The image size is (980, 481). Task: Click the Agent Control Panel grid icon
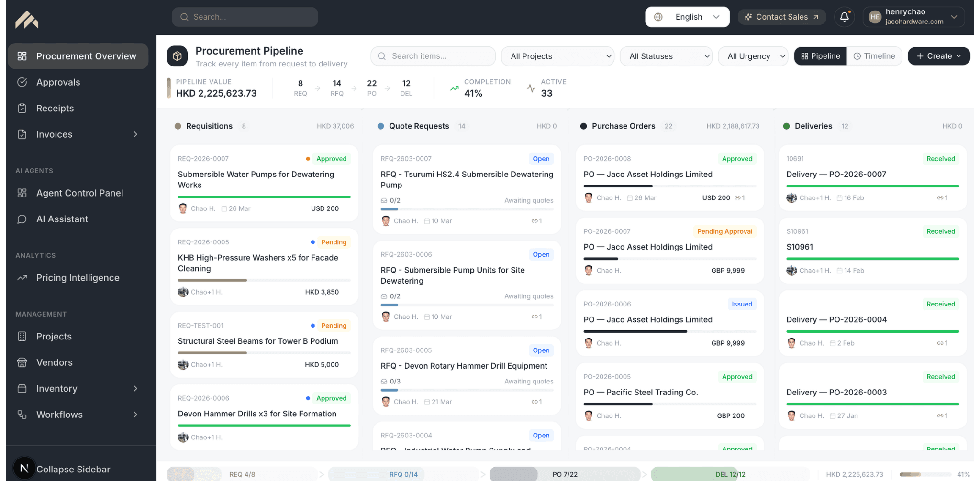[22, 193]
